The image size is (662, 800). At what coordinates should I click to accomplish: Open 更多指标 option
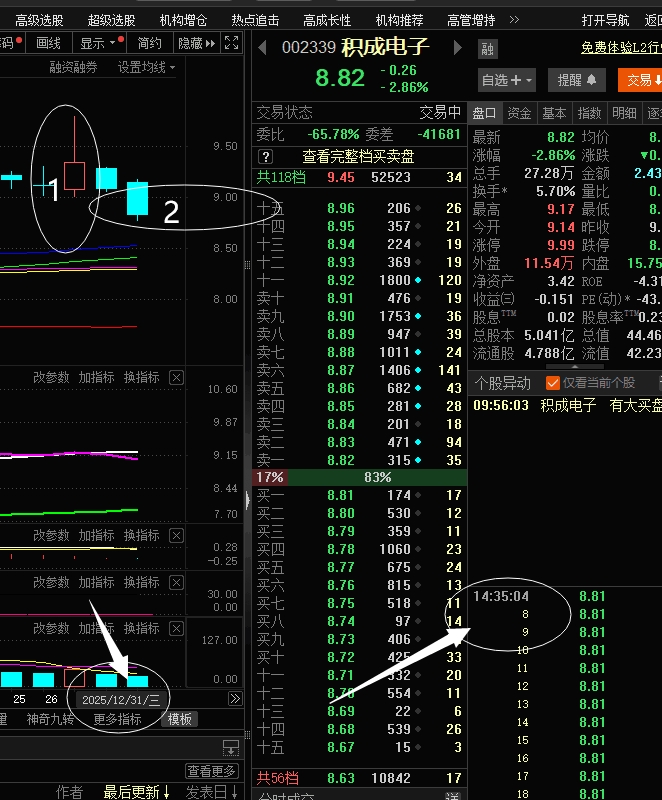117,719
